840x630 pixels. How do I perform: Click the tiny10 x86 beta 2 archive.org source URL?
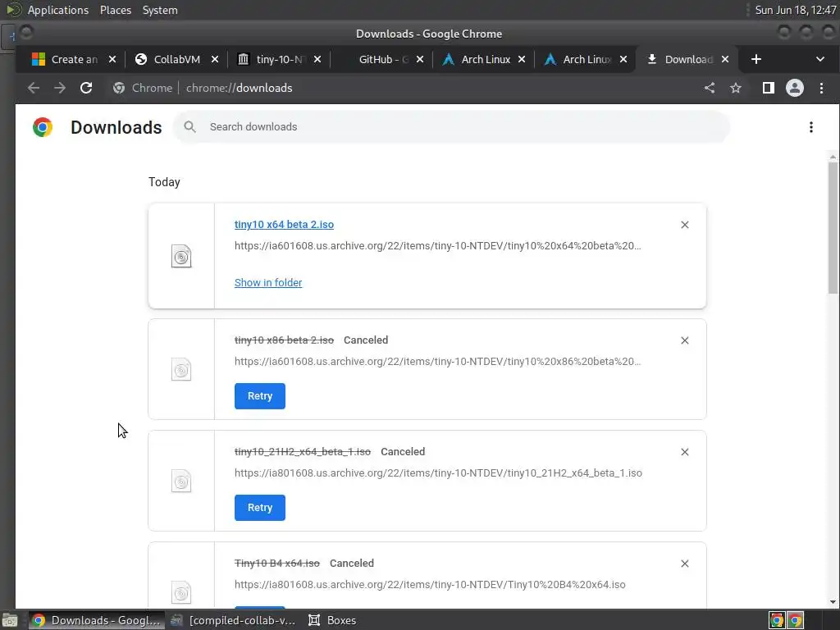click(x=438, y=362)
